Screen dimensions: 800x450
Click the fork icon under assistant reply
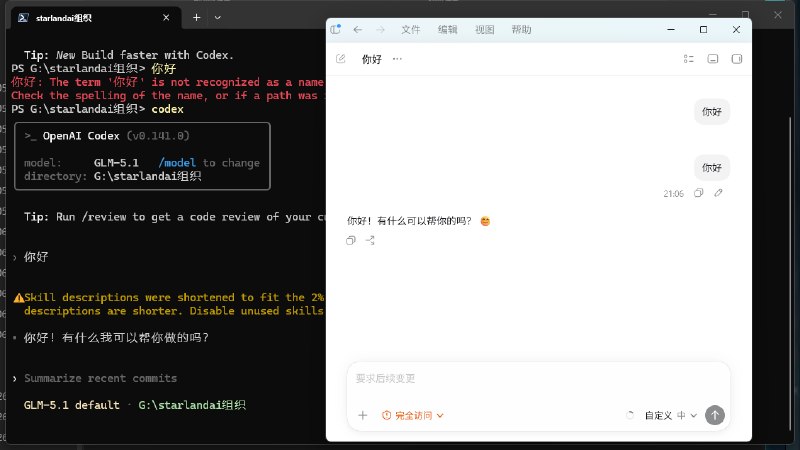(x=370, y=240)
